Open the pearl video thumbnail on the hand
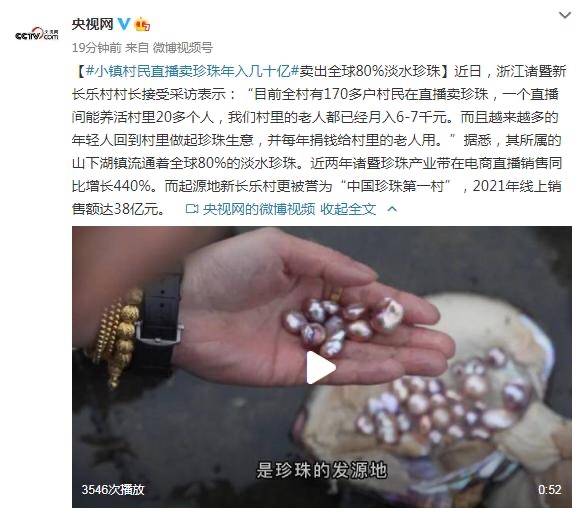587x517 pixels. [322, 367]
